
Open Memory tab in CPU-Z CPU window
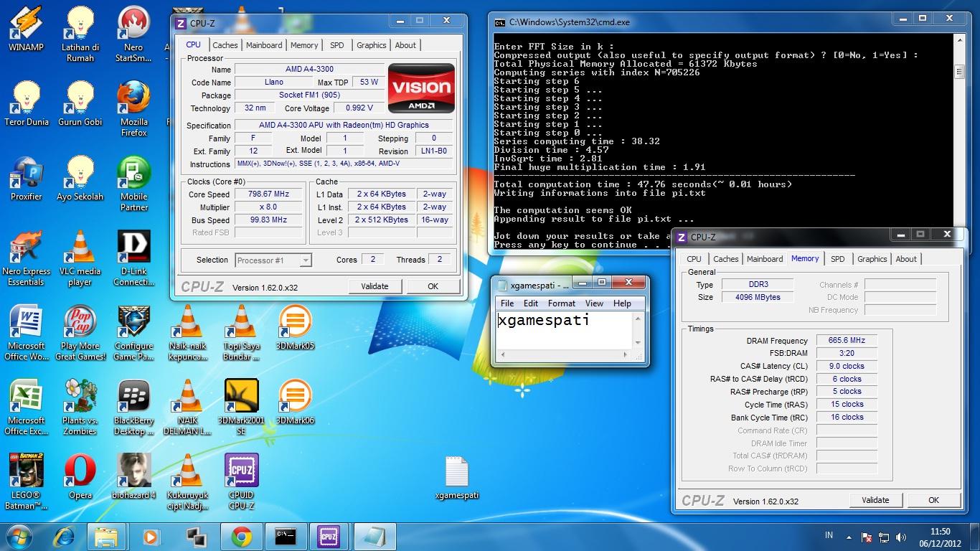304,45
